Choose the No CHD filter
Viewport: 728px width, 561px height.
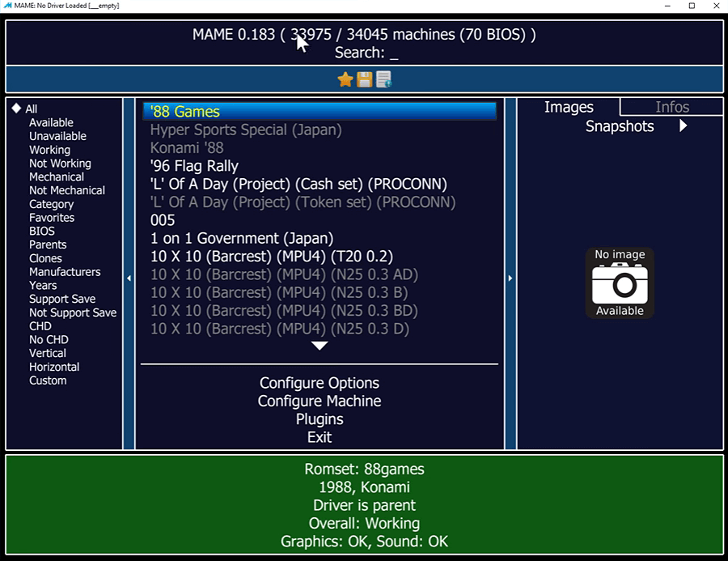[49, 340]
